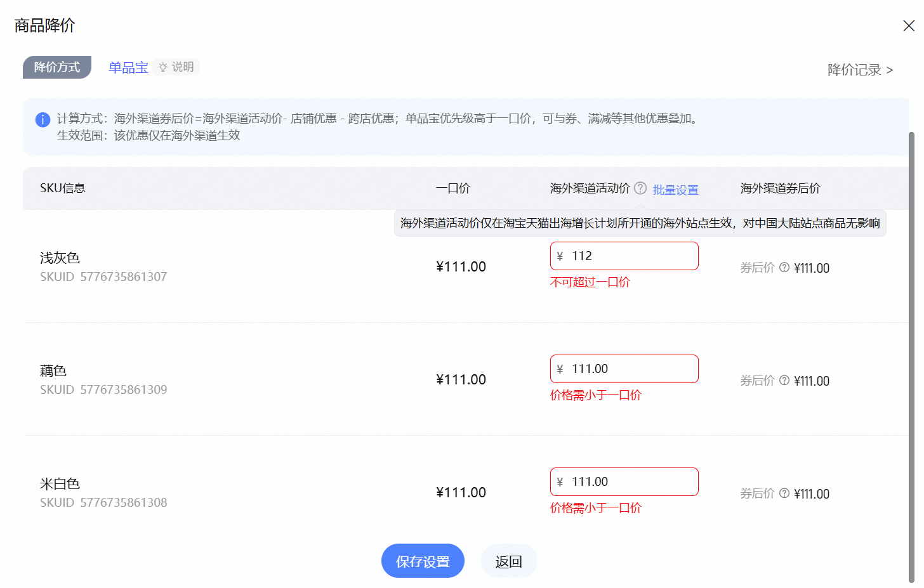Viewport: 924px width, 588px height.
Task: Focus the 浅灰色 activity price input
Action: 631,256
